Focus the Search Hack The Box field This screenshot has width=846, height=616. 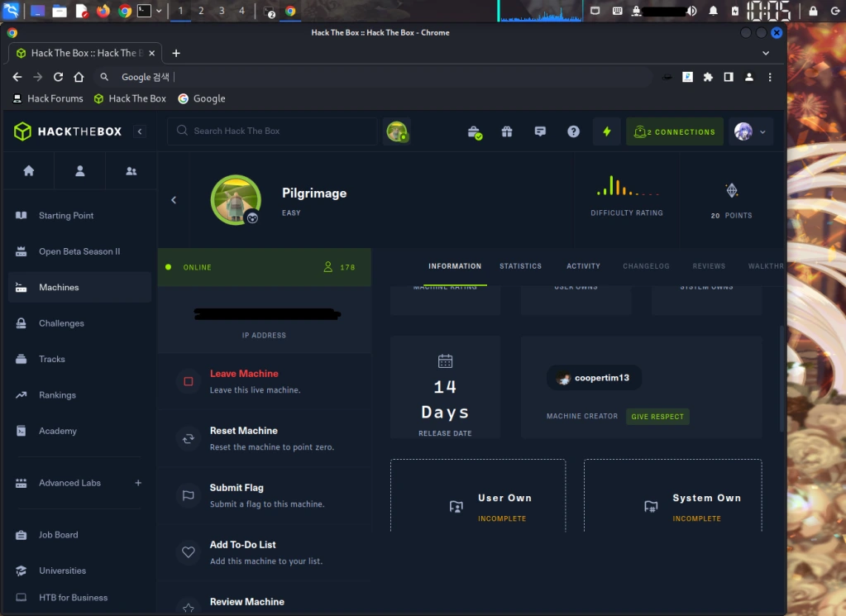coord(272,131)
